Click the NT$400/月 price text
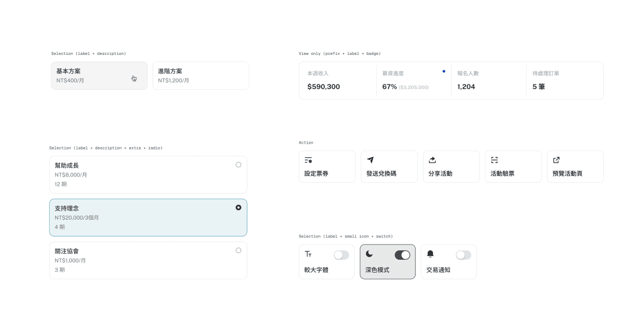The width and height of the screenshot is (644, 330). click(x=70, y=81)
